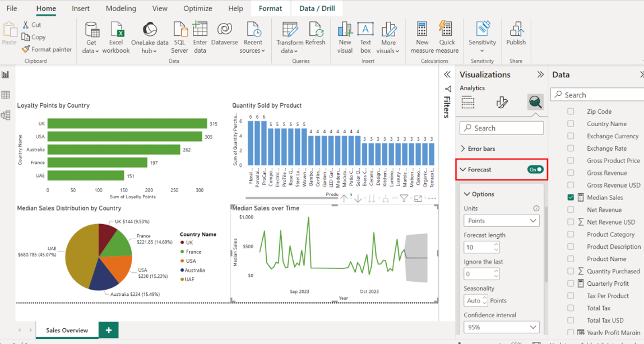Switch to the Data / Drill tab

(x=317, y=8)
